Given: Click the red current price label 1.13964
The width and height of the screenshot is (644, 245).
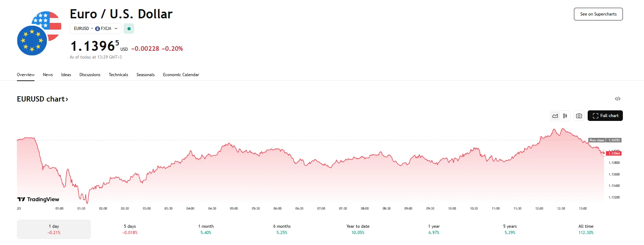Looking at the screenshot, I should pyautogui.click(x=614, y=153).
